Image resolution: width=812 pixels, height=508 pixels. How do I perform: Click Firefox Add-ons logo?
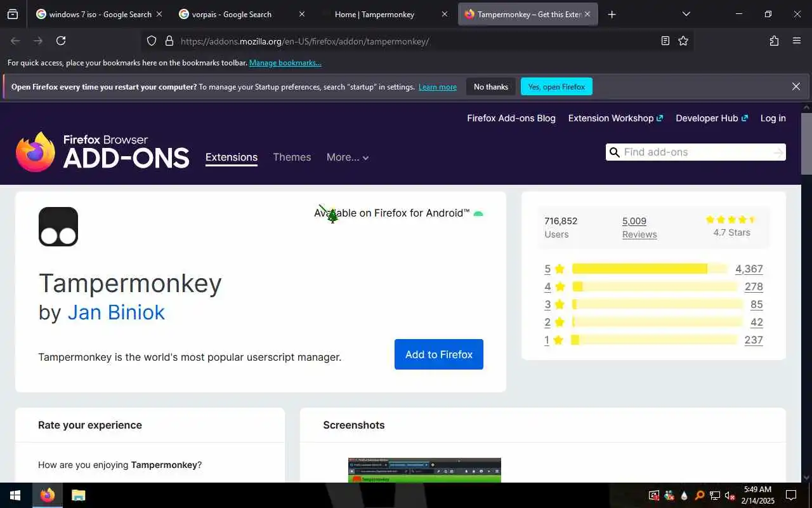pos(103,152)
